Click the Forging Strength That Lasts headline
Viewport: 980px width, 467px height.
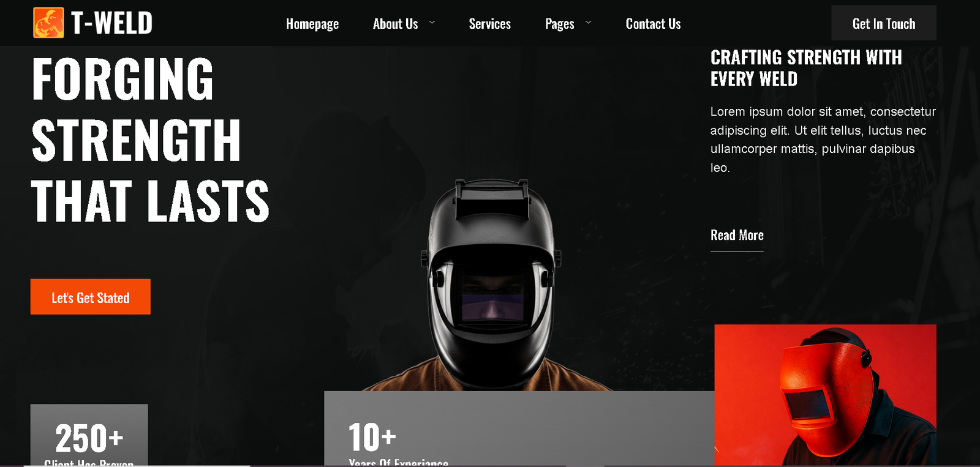coord(149,140)
